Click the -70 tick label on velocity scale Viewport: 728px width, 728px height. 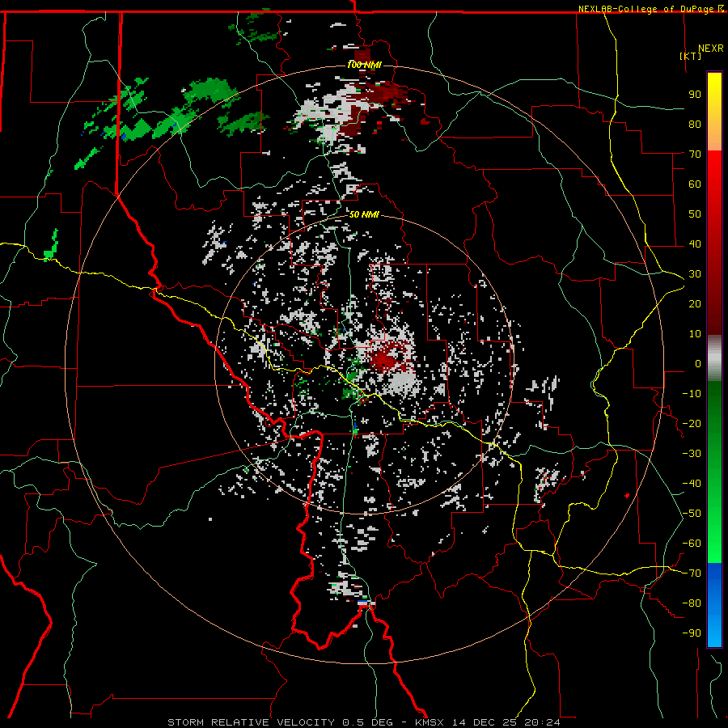692,574
